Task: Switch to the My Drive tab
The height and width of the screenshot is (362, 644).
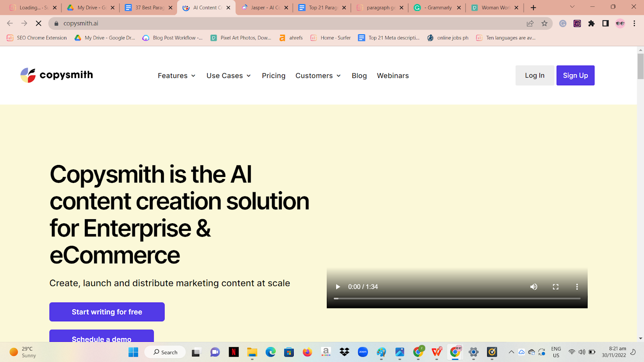Action: 91,8
